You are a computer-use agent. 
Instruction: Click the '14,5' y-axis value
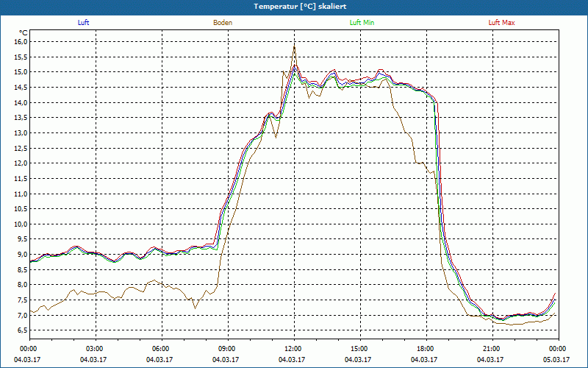point(21,88)
